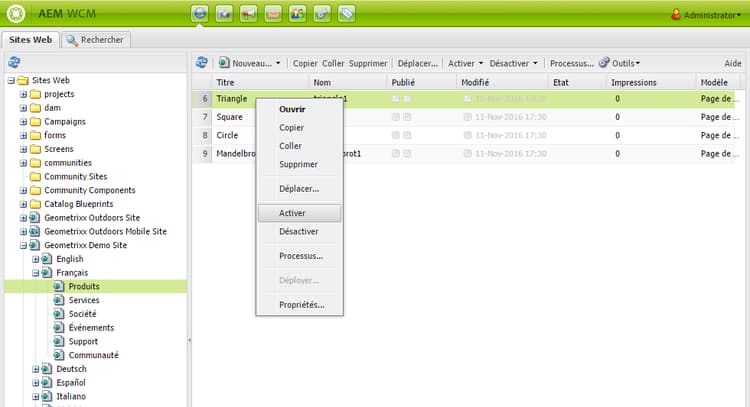Click the Services page icon in tree
This screenshot has width=750, height=407.
59,300
